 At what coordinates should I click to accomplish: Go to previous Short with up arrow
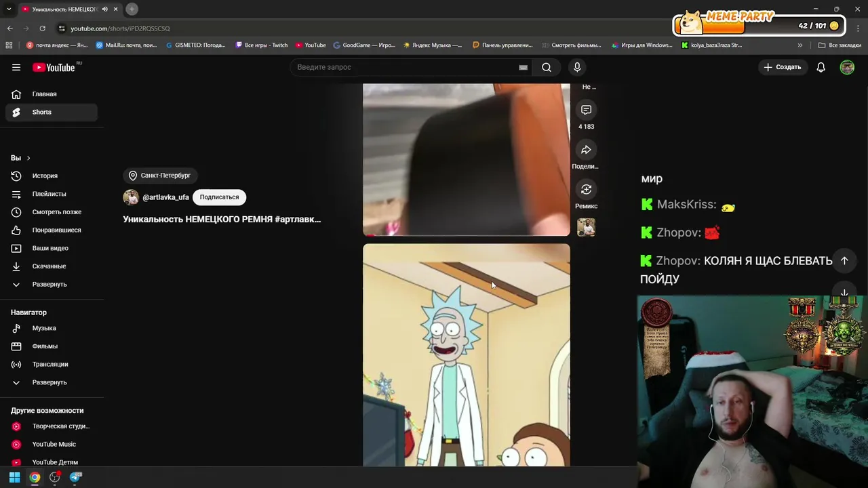(x=844, y=261)
